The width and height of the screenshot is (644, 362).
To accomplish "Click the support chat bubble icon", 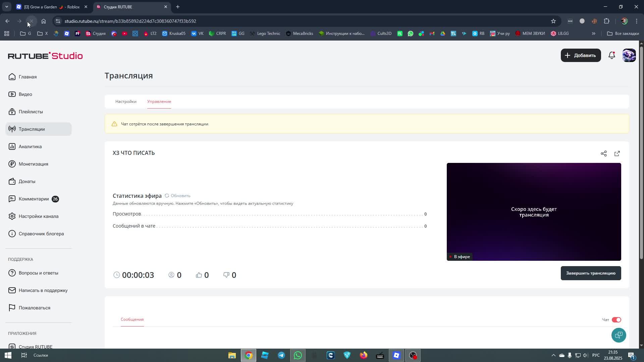I will pos(619,335).
